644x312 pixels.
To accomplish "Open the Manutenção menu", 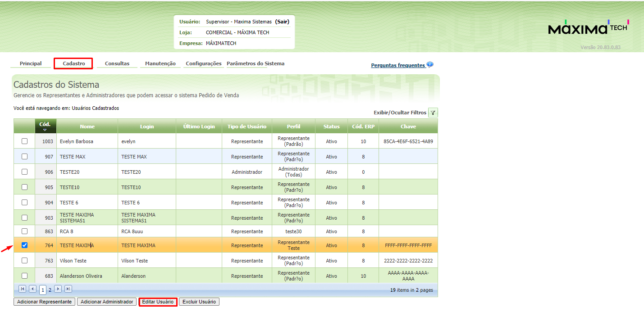I will tap(160, 63).
